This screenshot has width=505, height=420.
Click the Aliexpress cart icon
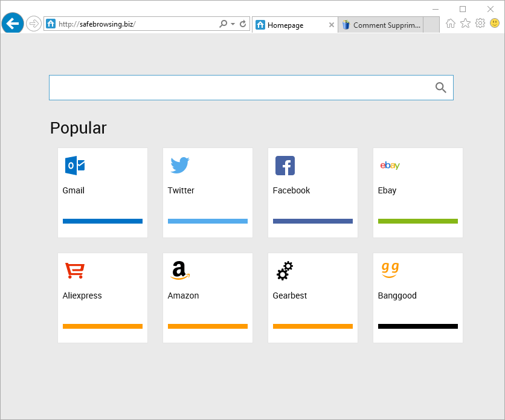point(75,271)
